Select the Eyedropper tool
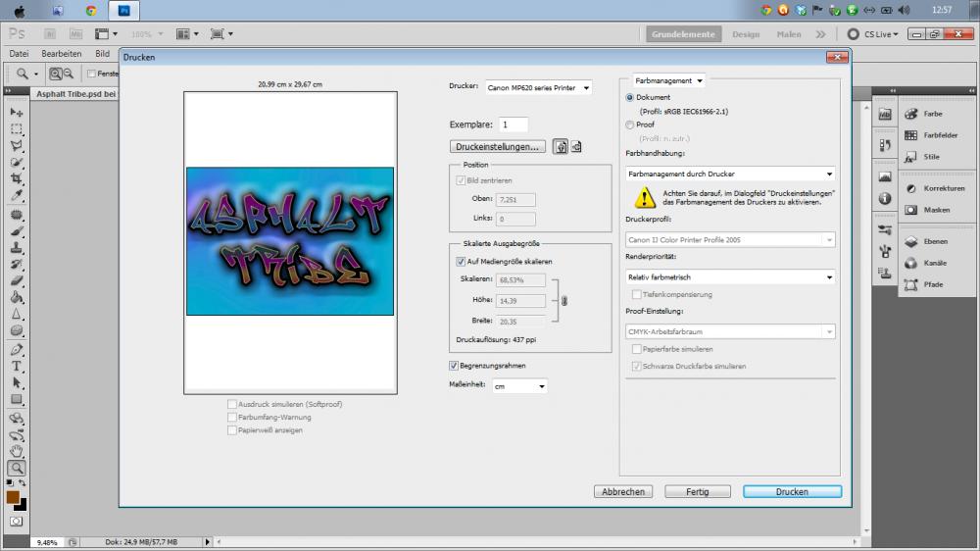 17,196
